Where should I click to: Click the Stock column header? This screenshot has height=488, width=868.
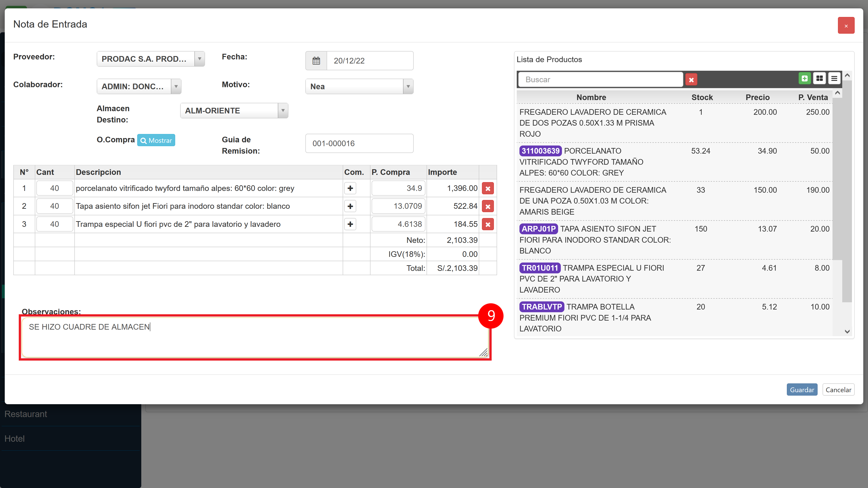[702, 97]
